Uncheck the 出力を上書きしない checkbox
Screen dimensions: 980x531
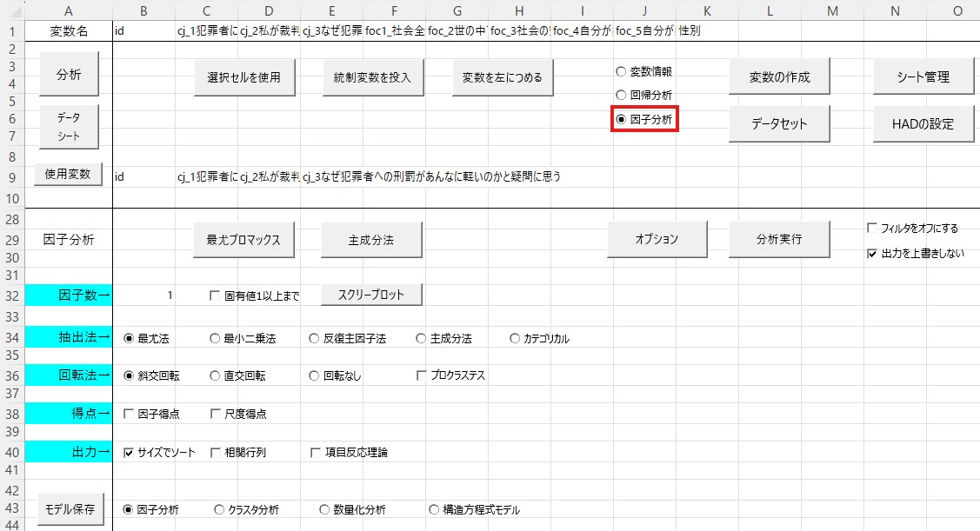872,255
